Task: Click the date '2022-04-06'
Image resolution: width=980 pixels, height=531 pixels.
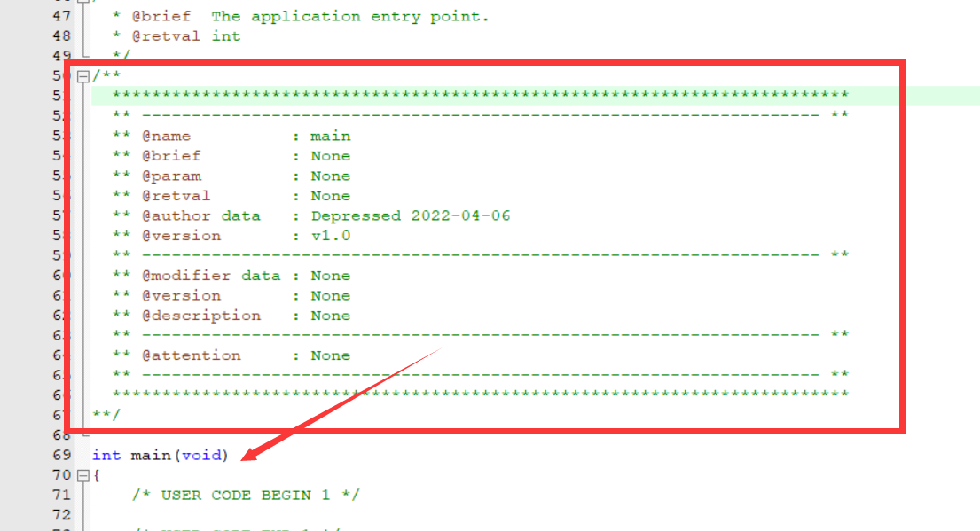Action: pos(460,216)
